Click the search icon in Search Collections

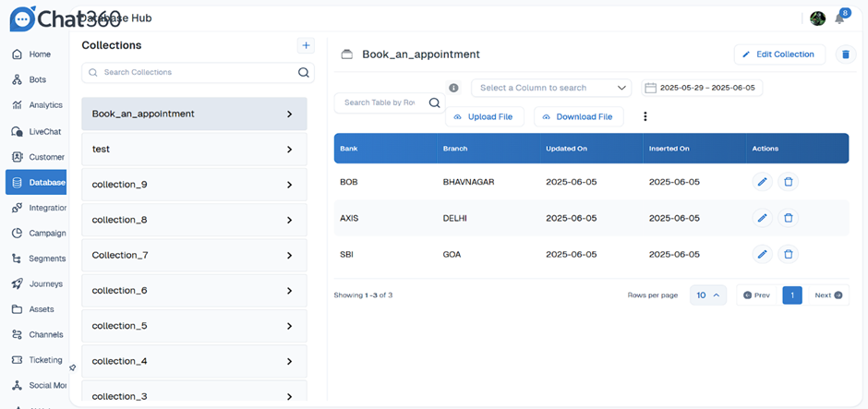pyautogui.click(x=303, y=72)
